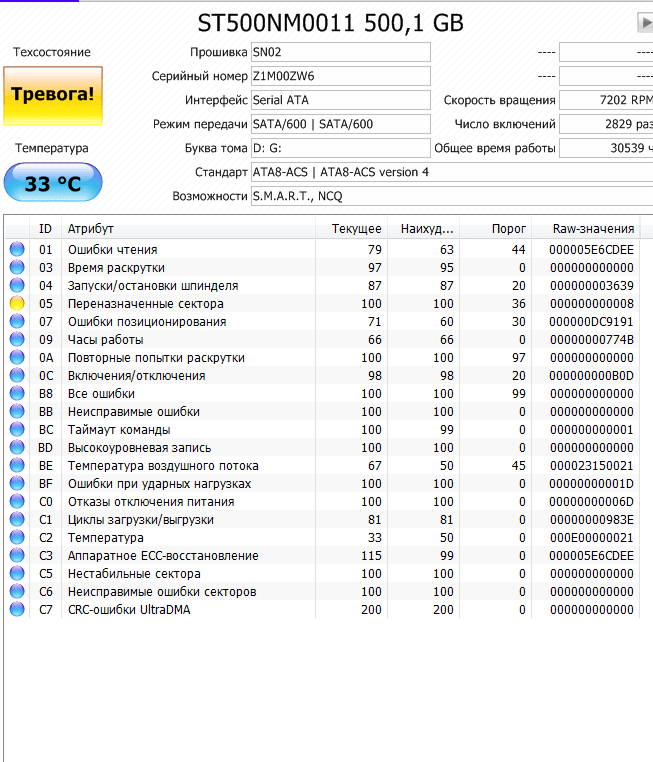Sort by the Наихуд... column header
Image resolution: width=653 pixels, height=762 pixels.
[x=423, y=228]
